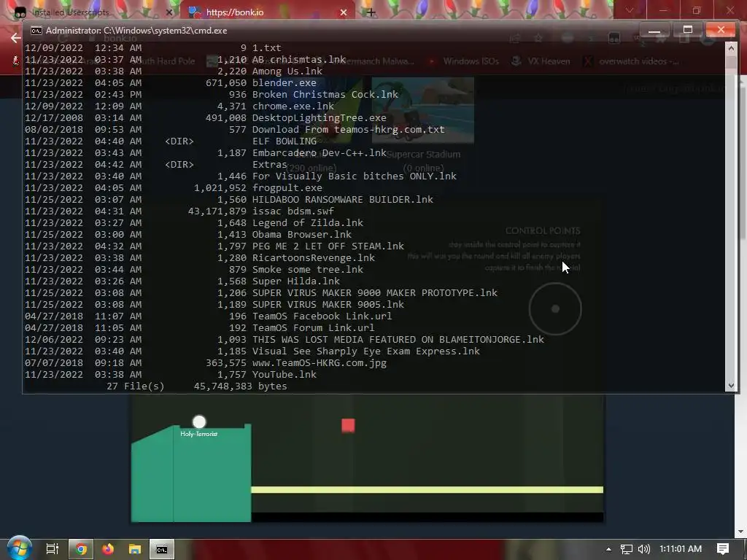Open the browser tab search dropdown
The height and width of the screenshot is (560, 747).
pyautogui.click(x=630, y=10)
